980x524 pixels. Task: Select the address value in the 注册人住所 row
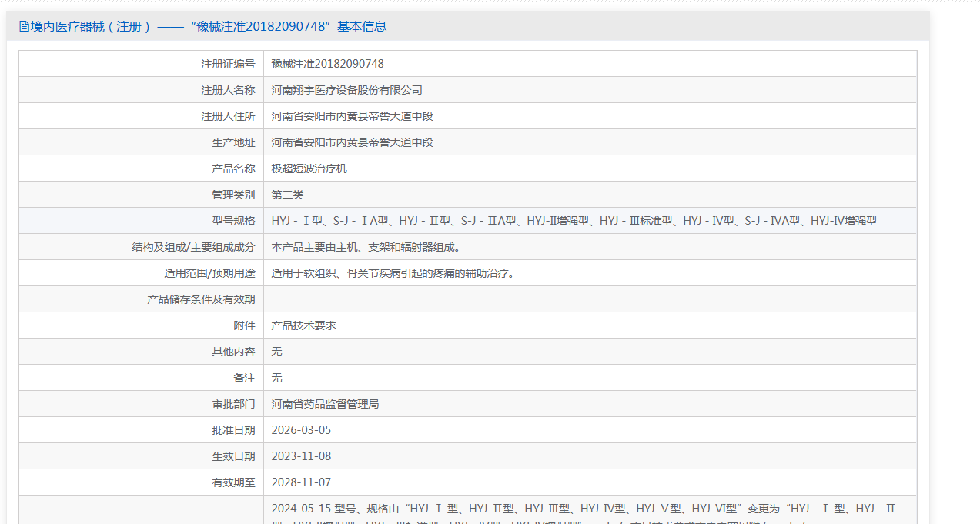[x=353, y=116]
